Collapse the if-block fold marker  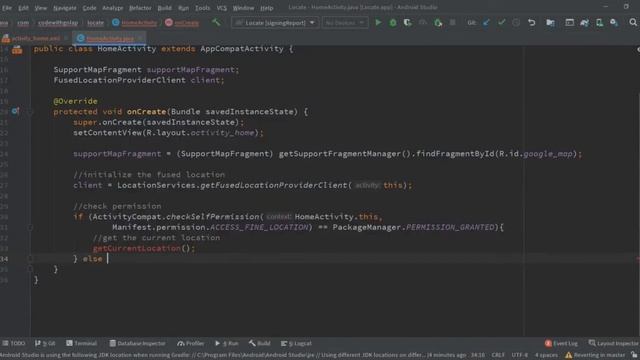[x=30, y=227]
